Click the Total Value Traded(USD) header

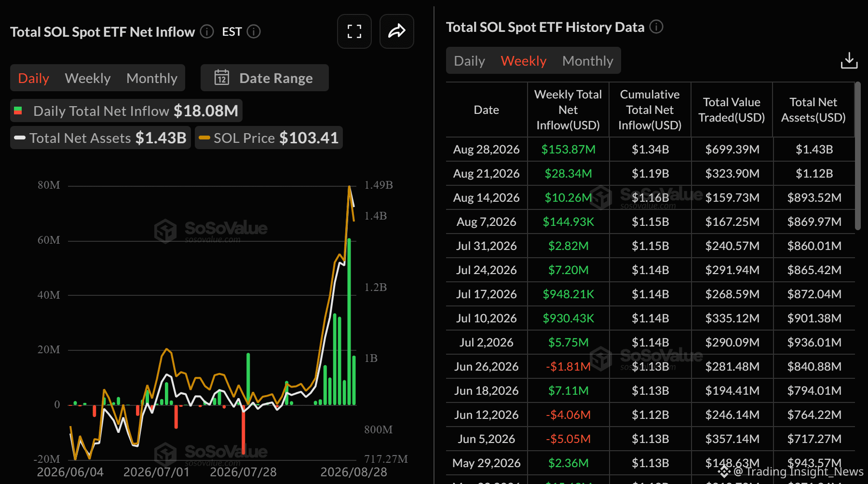[732, 110]
